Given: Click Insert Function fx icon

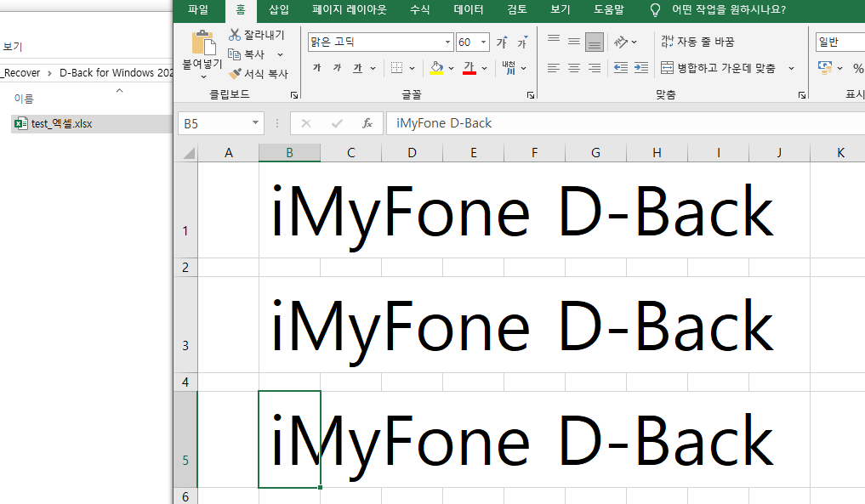Looking at the screenshot, I should [367, 123].
